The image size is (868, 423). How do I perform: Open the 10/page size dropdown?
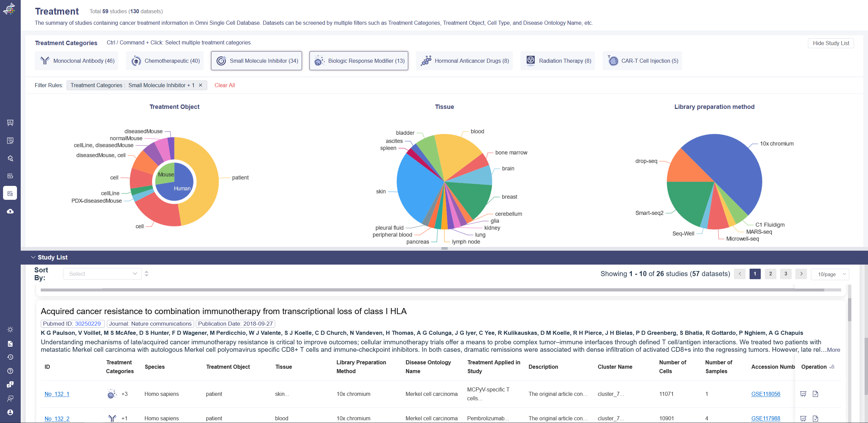click(830, 274)
